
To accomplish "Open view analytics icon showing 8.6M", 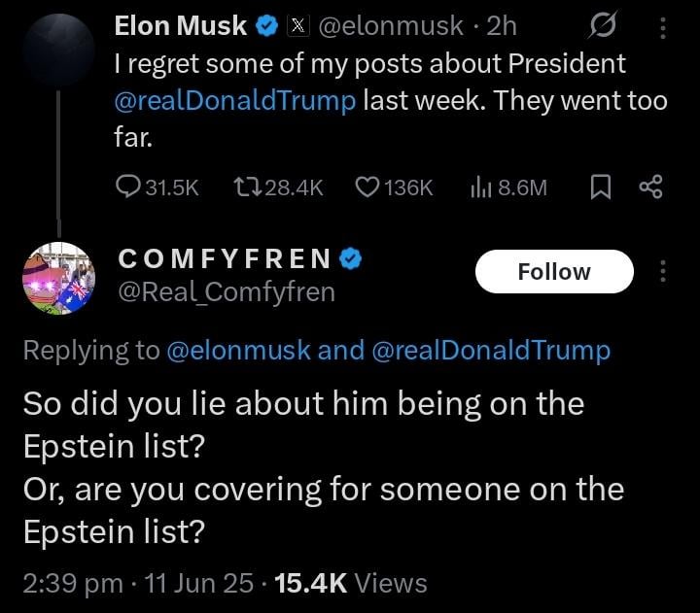I will 482,187.
